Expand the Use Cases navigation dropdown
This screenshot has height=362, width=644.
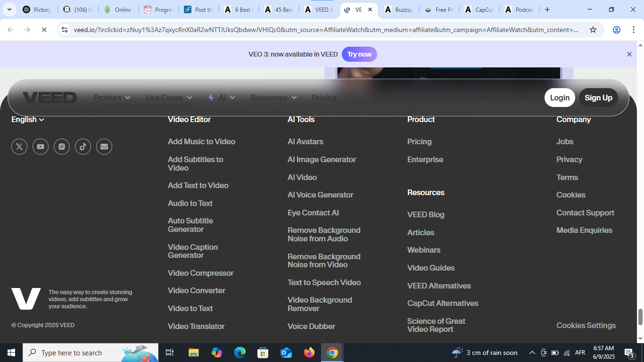tap(169, 98)
